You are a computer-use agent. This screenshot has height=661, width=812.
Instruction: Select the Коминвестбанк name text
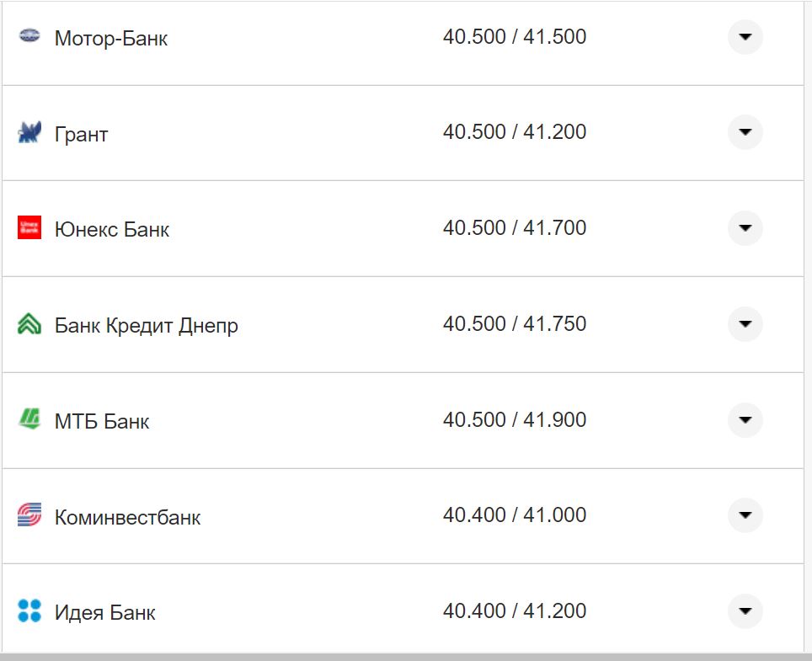pyautogui.click(x=127, y=517)
